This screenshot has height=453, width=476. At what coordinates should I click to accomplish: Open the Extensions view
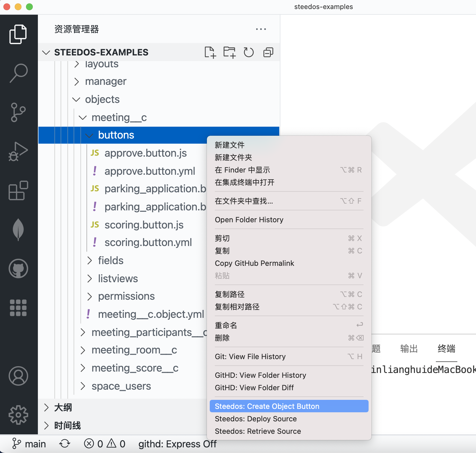(x=18, y=190)
